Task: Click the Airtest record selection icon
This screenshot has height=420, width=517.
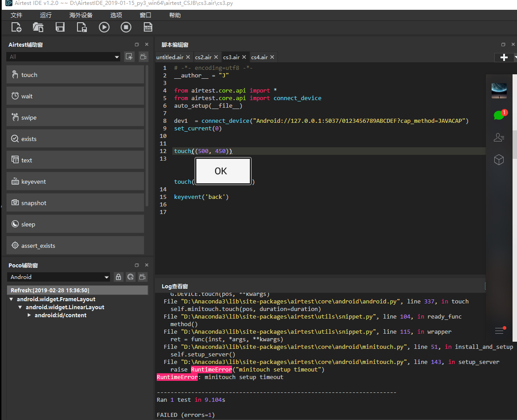Action: [x=129, y=57]
